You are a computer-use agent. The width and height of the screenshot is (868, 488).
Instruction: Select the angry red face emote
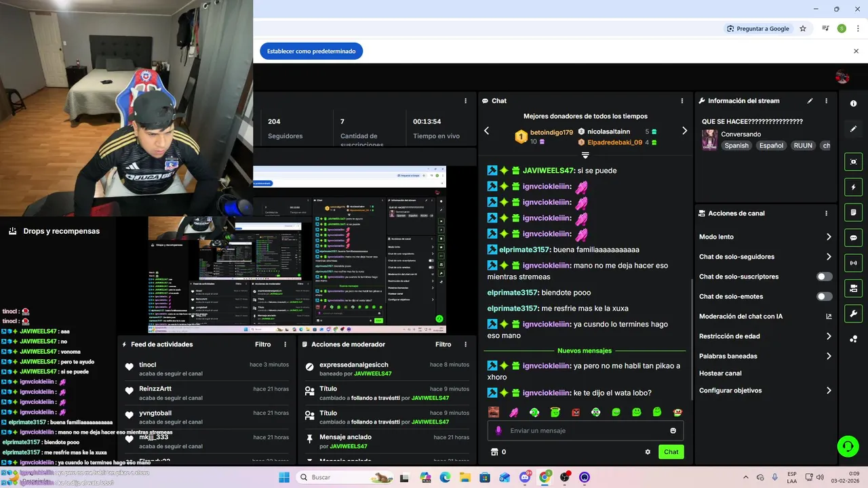point(575,412)
